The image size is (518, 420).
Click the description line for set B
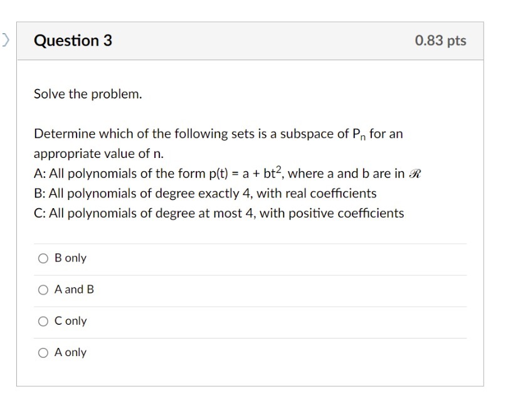[x=205, y=193]
